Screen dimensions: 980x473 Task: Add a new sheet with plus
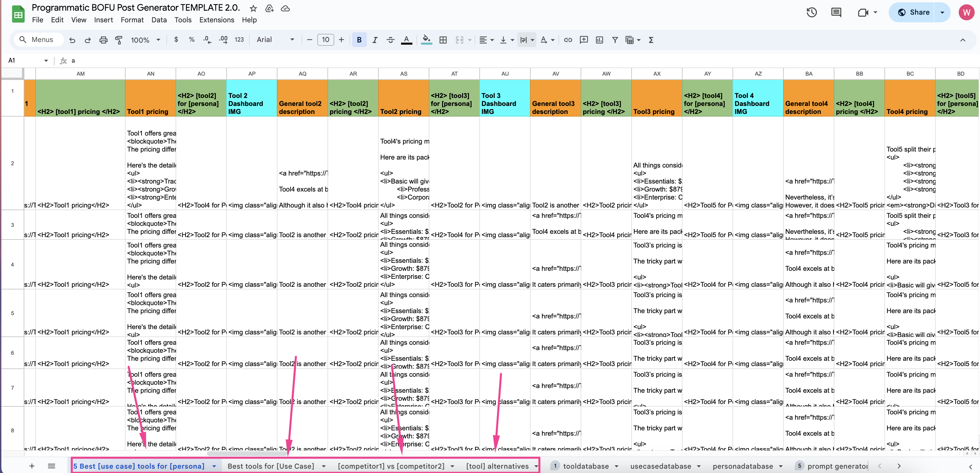coord(32,466)
